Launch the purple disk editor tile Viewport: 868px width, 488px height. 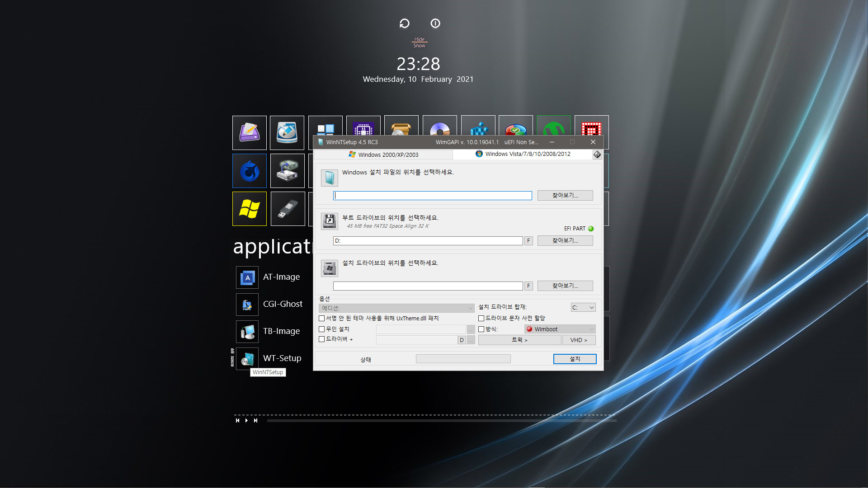coord(249,132)
